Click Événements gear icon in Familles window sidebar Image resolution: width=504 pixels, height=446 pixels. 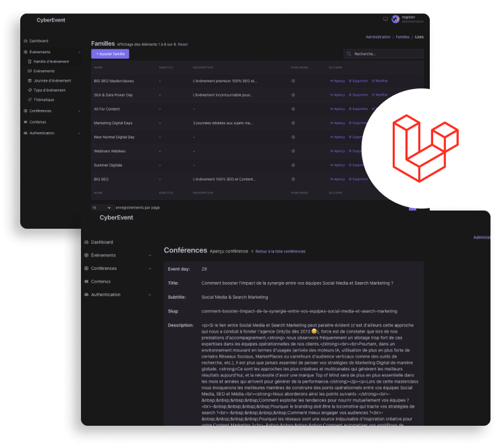click(x=26, y=52)
